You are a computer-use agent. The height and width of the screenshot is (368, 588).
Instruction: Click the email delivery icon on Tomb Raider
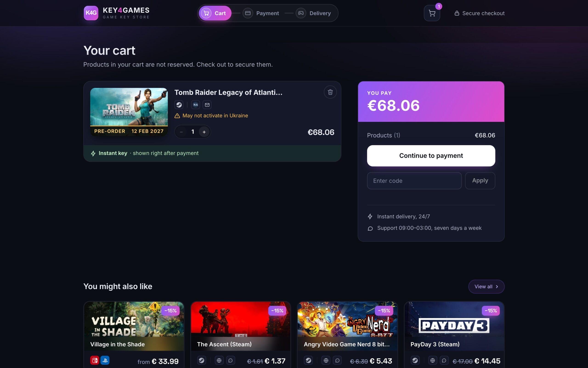tap(207, 105)
